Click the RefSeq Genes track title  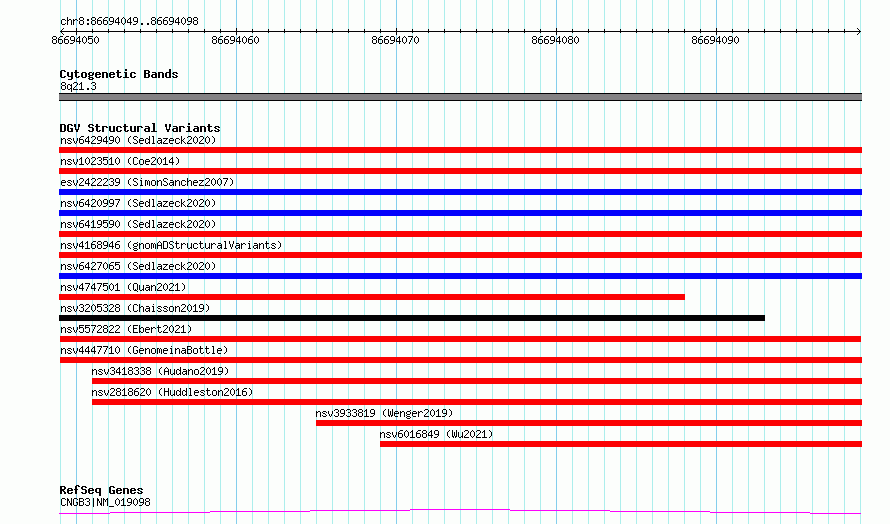point(101,490)
